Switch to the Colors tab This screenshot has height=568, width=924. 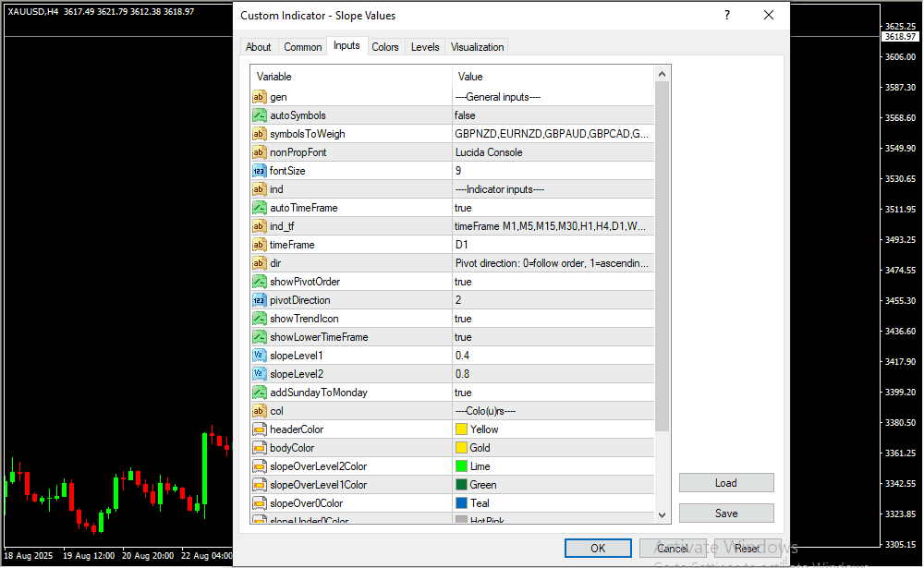[x=385, y=47]
